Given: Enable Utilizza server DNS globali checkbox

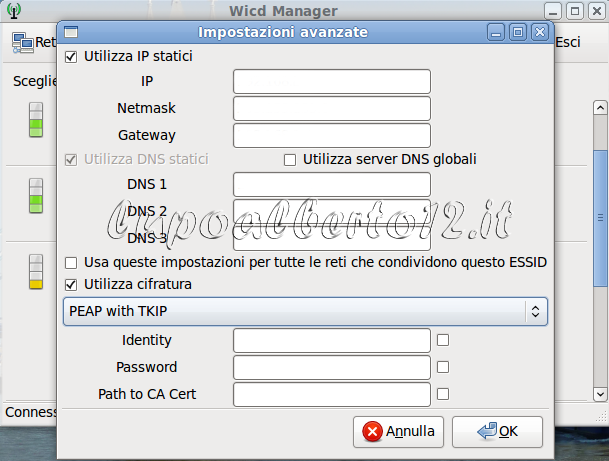Looking at the screenshot, I should [x=290, y=160].
